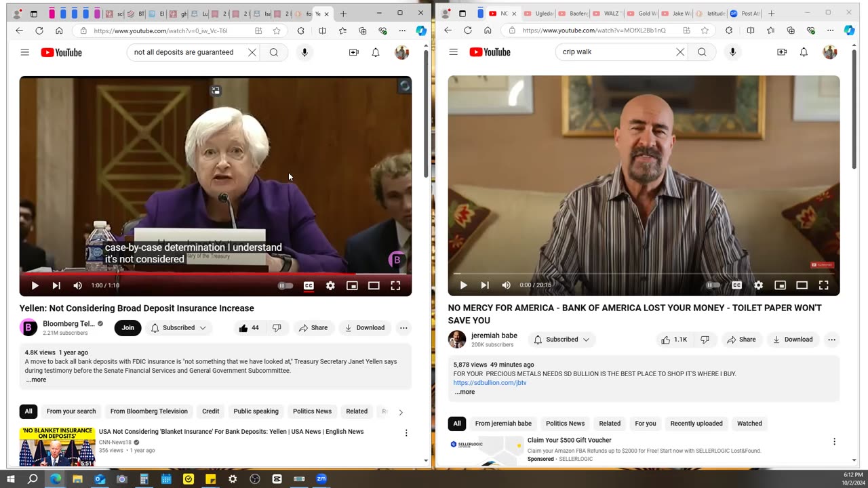Dislike the Yellen video
The width and height of the screenshot is (868, 488).
277,328
